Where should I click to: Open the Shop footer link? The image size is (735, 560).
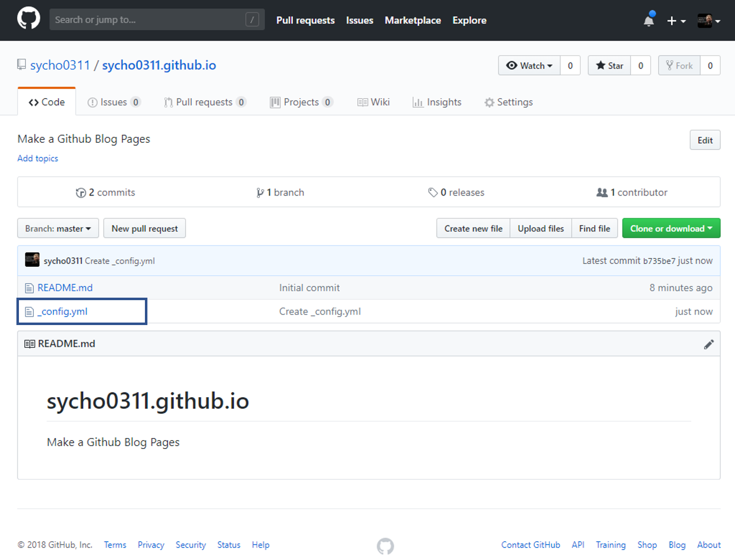pos(647,545)
